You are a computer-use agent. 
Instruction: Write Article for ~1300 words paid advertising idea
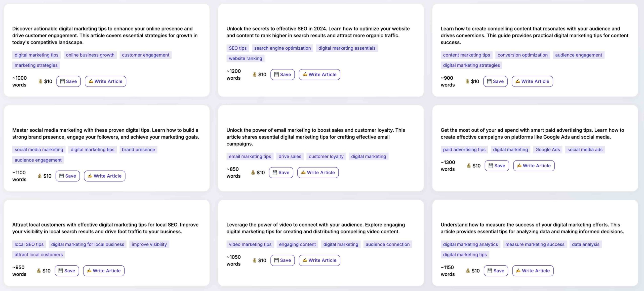pyautogui.click(x=534, y=166)
